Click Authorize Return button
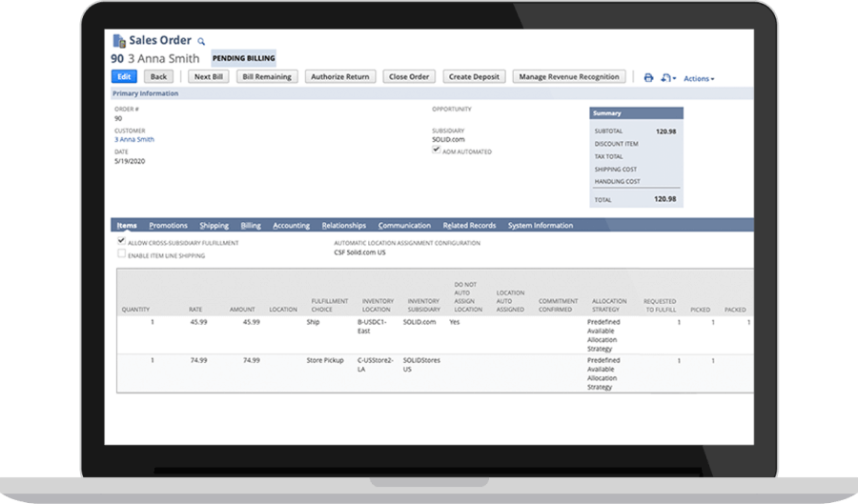 [x=339, y=76]
